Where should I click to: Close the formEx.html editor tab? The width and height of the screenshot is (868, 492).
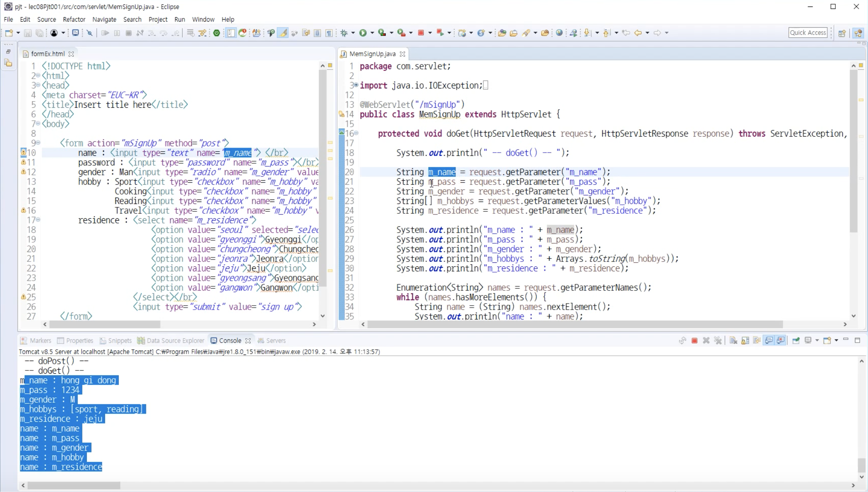pyautogui.click(x=71, y=54)
